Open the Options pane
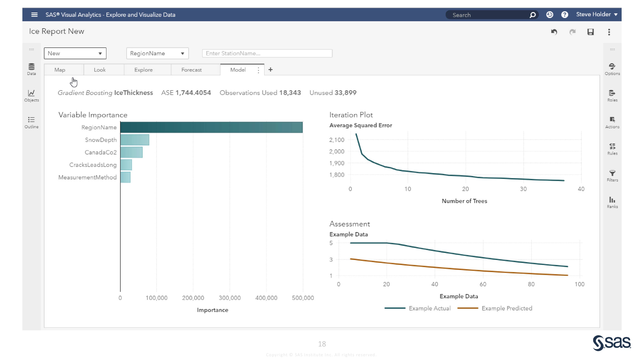The image size is (644, 362). coord(612,69)
